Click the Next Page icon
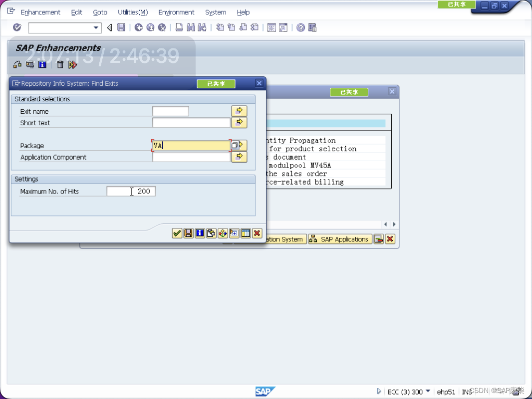Screen dimensions: 532x399 pyautogui.click(x=243, y=27)
